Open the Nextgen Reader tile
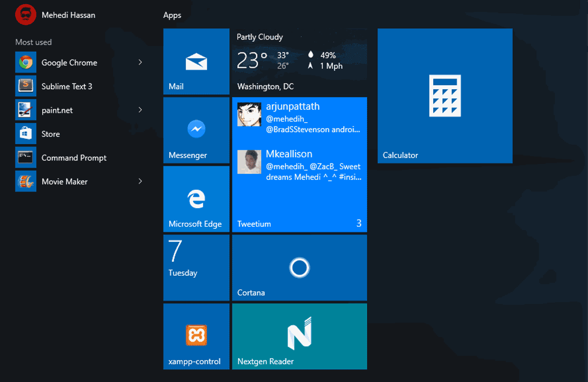588x382 pixels. pos(300,336)
